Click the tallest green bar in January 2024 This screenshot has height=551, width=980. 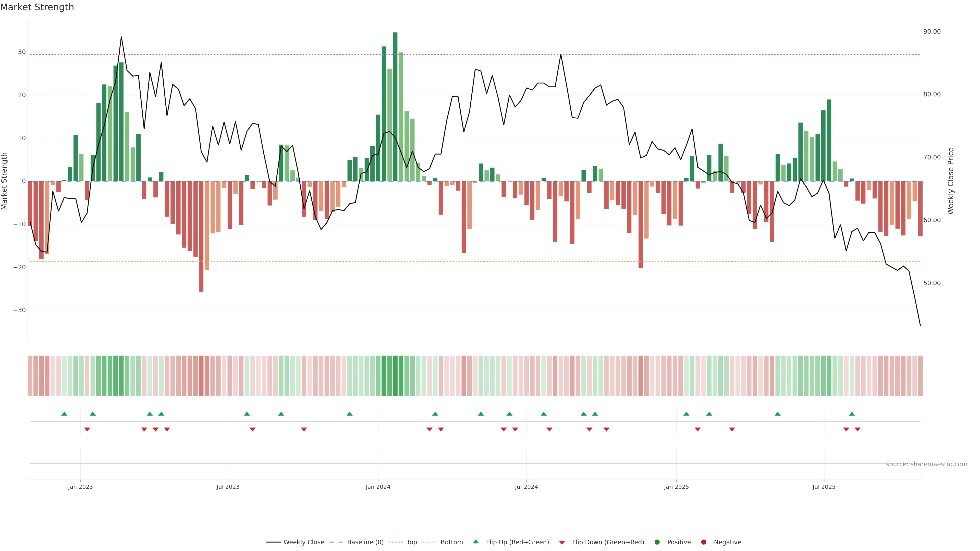(395, 106)
